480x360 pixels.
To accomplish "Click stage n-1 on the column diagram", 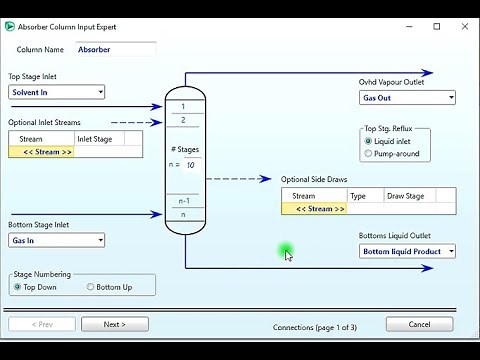I will [x=185, y=201].
